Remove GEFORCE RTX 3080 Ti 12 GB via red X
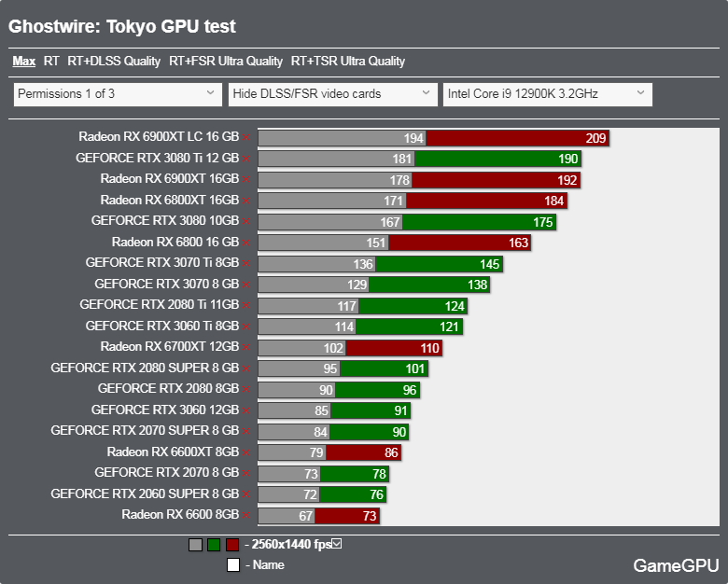This screenshot has width=728, height=584. 246,159
